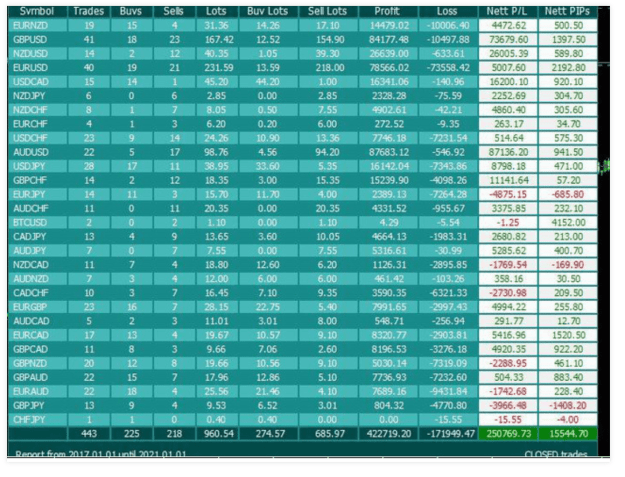Viewport: 625px width, 477px height.
Task: Click the total lots 960.54 cell
Action: coord(217,434)
